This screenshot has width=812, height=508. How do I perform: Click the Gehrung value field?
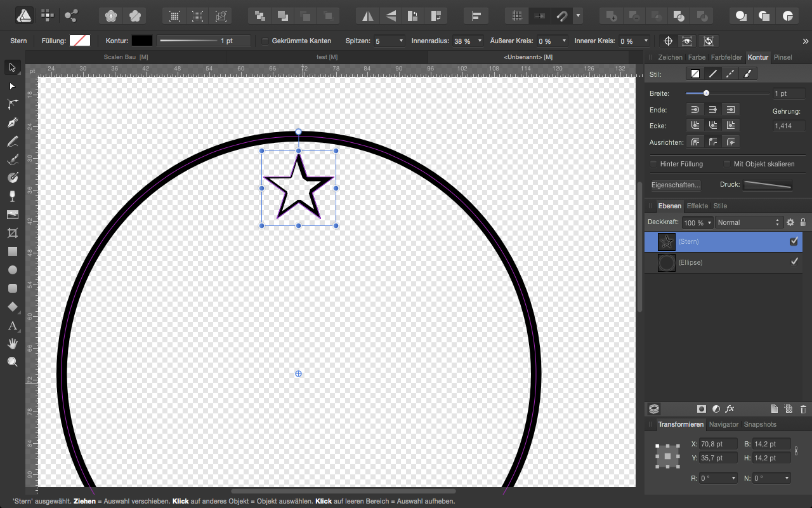coord(789,126)
